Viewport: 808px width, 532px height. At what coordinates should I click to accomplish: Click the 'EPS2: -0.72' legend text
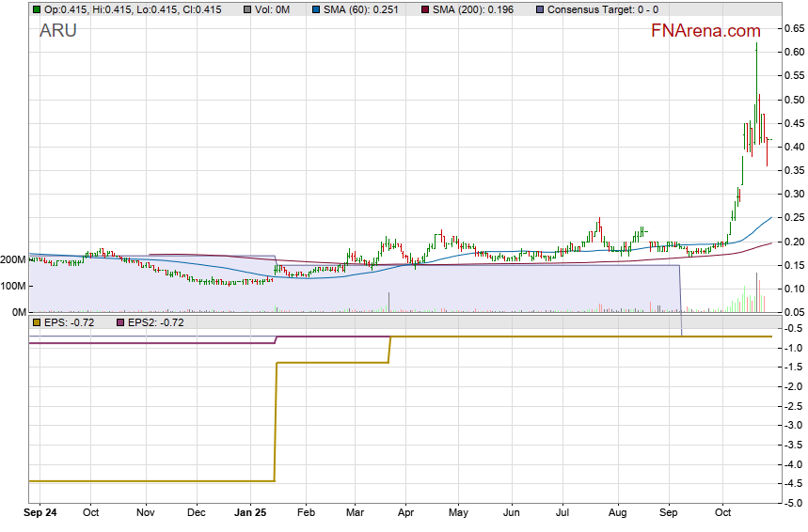[156, 322]
